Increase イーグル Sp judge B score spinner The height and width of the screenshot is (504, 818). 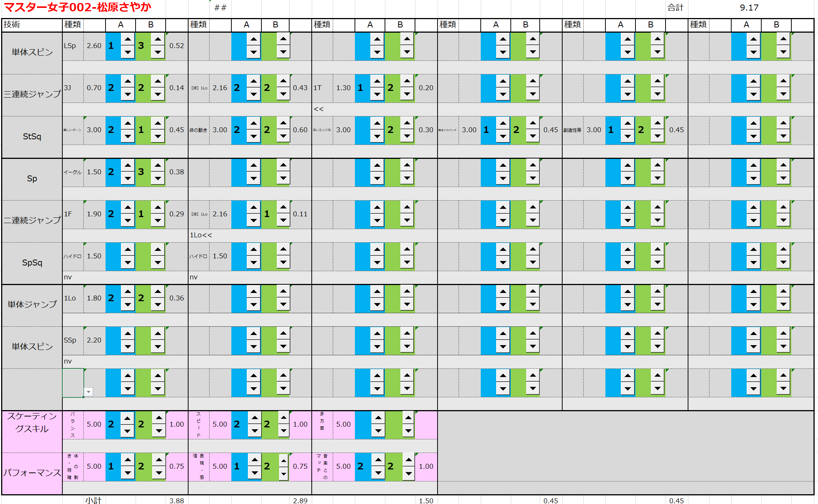(158, 166)
